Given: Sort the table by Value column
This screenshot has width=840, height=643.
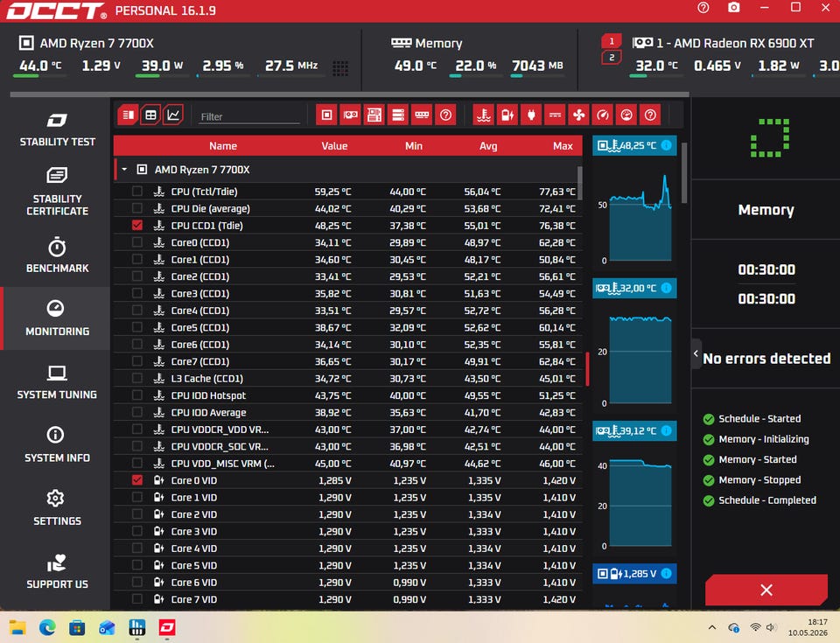Looking at the screenshot, I should click(x=334, y=146).
